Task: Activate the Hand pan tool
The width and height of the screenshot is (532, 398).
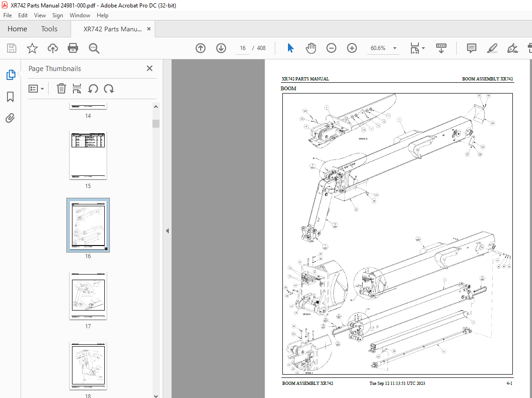Action: point(311,48)
